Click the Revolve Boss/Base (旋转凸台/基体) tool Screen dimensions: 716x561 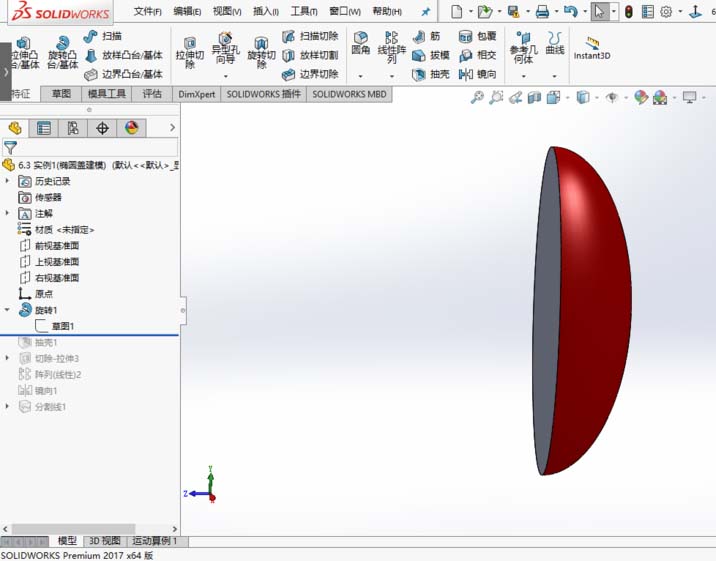(63, 52)
